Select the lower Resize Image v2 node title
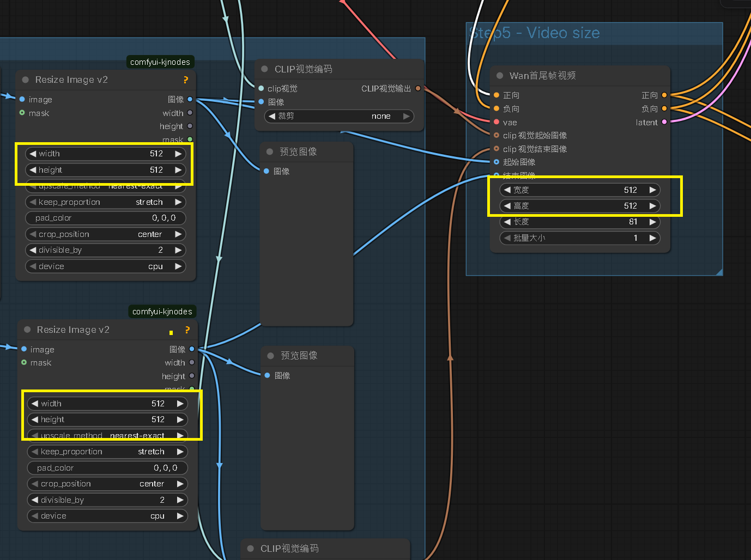The height and width of the screenshot is (560, 751). (73, 330)
